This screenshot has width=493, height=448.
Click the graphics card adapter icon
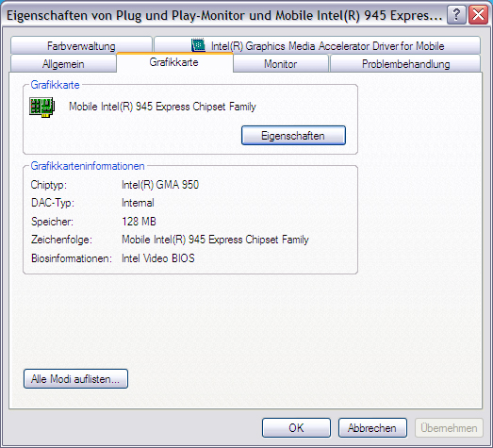[41, 108]
